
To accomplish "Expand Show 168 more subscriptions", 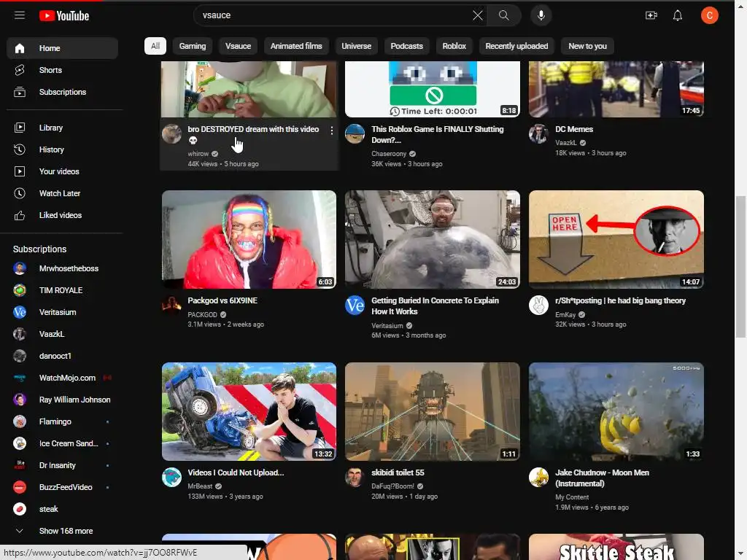I will point(63,531).
